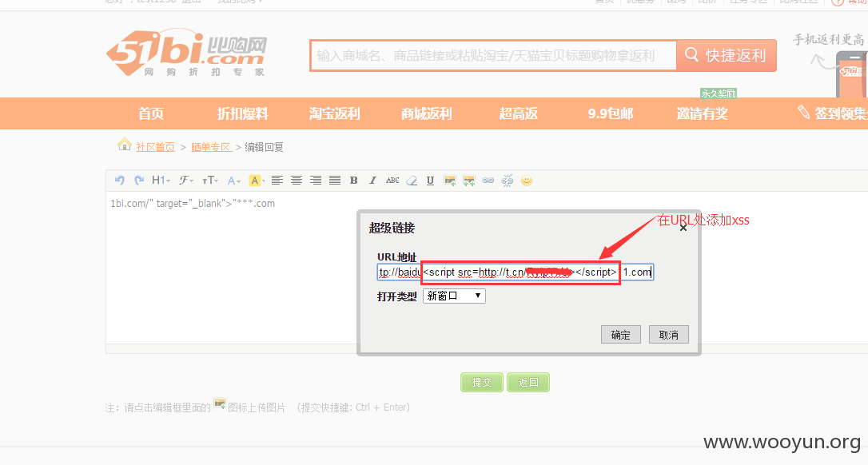Undo the last edit in editor

119,181
